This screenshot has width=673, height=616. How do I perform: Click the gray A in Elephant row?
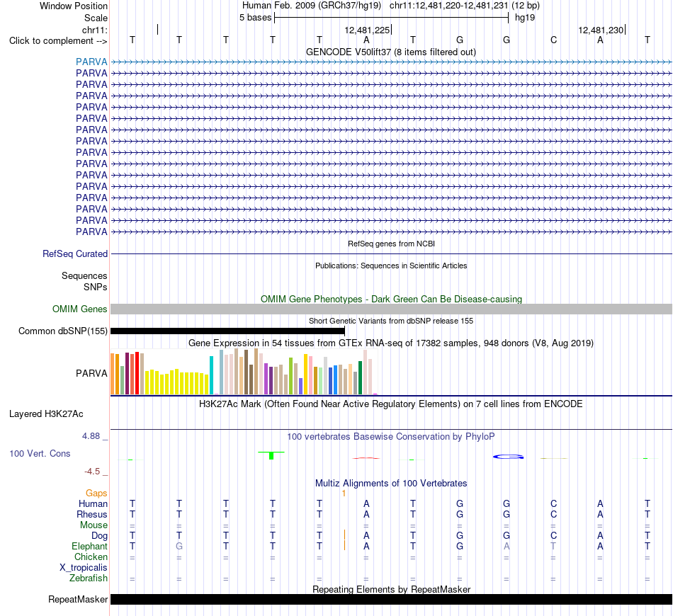[507, 546]
